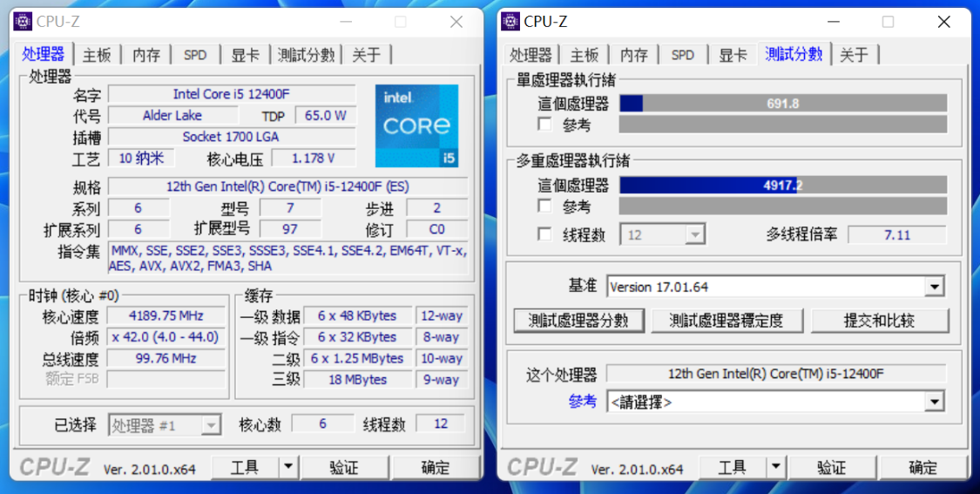Screen dimensions: 980x494
Task: Click 提交和比较 button
Action: point(879,321)
